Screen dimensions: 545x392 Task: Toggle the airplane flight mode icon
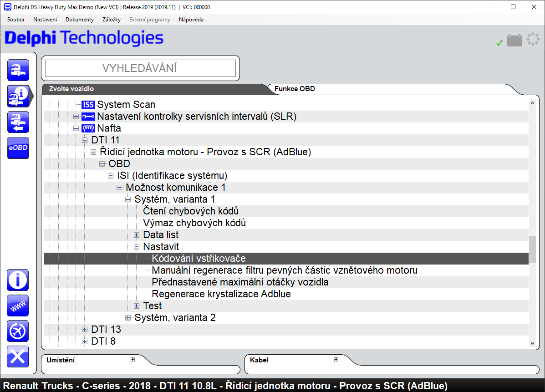coord(18,331)
